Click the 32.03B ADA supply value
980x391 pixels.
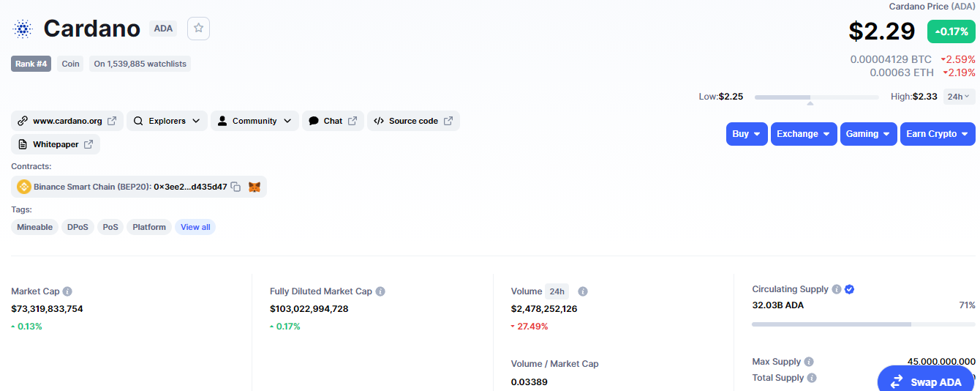[777, 305]
